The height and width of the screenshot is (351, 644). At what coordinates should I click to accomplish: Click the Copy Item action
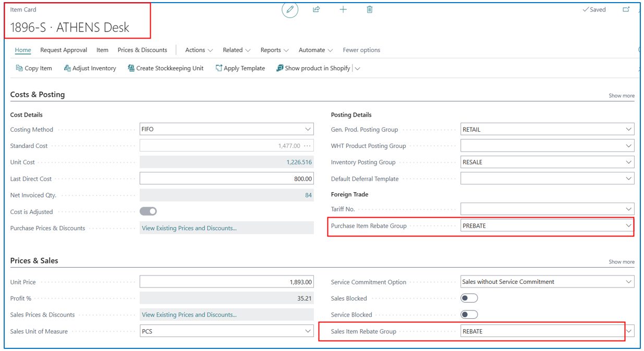pyautogui.click(x=34, y=68)
